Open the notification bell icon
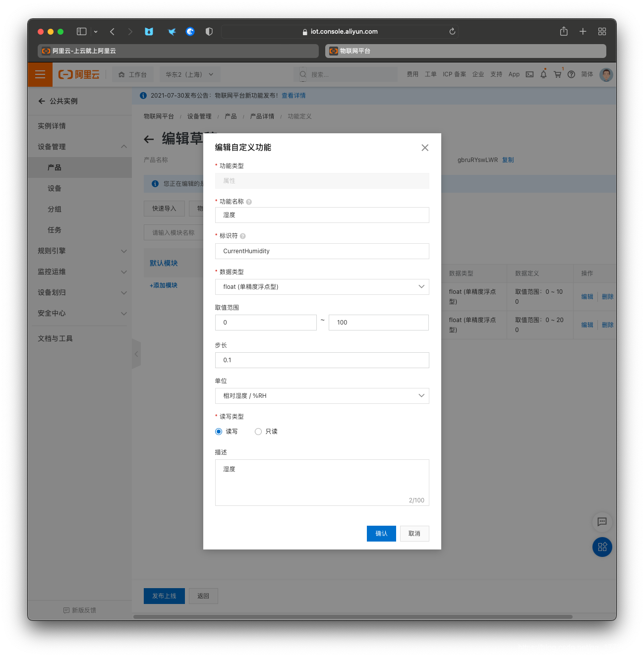Image resolution: width=644 pixels, height=657 pixels. click(x=543, y=74)
